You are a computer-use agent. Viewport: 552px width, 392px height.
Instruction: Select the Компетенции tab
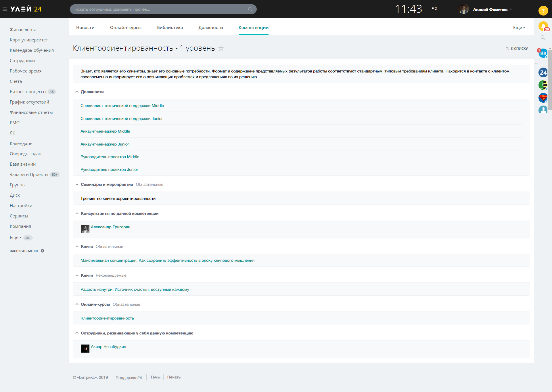[254, 28]
